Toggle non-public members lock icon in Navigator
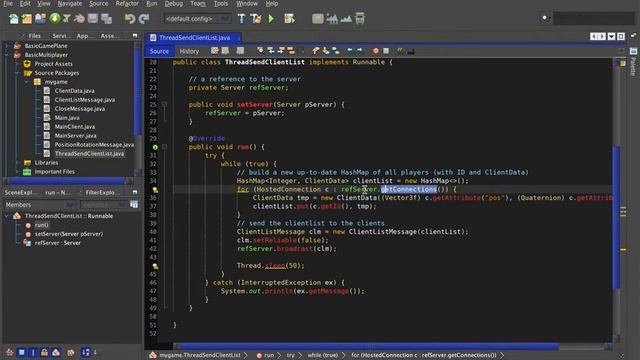Viewport: 640px width, 360px height. (44, 352)
